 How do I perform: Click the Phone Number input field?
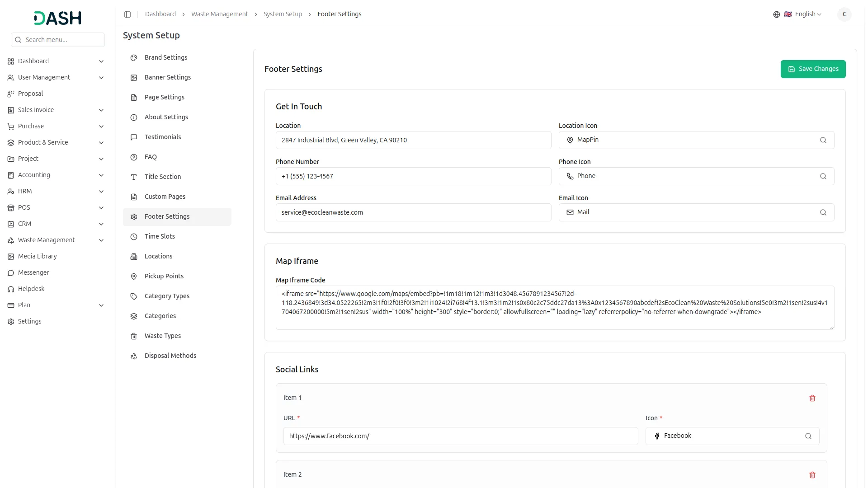click(413, 176)
